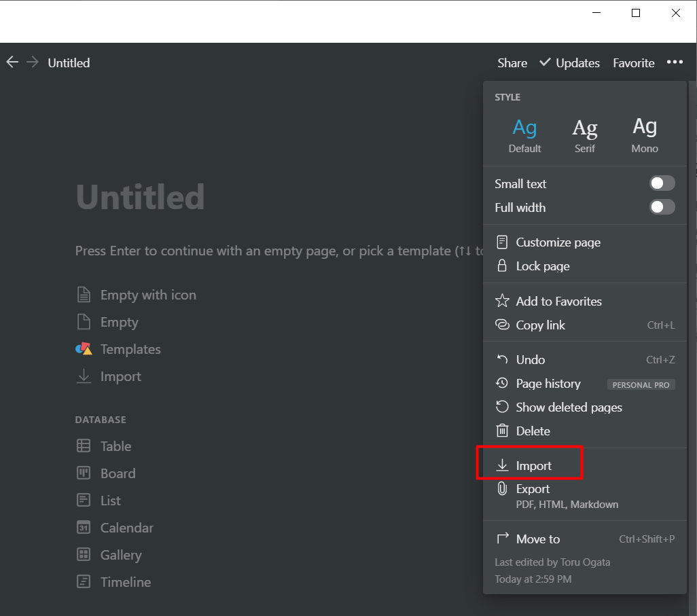Click the Untitled breadcrumb title

(69, 62)
